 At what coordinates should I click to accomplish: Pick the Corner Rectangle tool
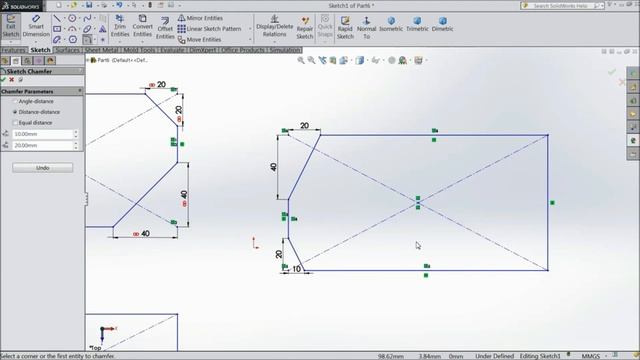point(57,29)
